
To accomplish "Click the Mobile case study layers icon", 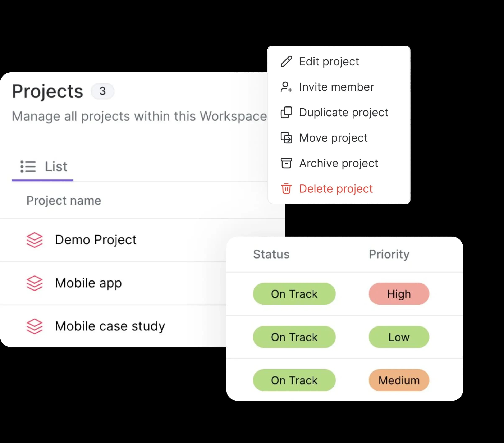I will 35,326.
